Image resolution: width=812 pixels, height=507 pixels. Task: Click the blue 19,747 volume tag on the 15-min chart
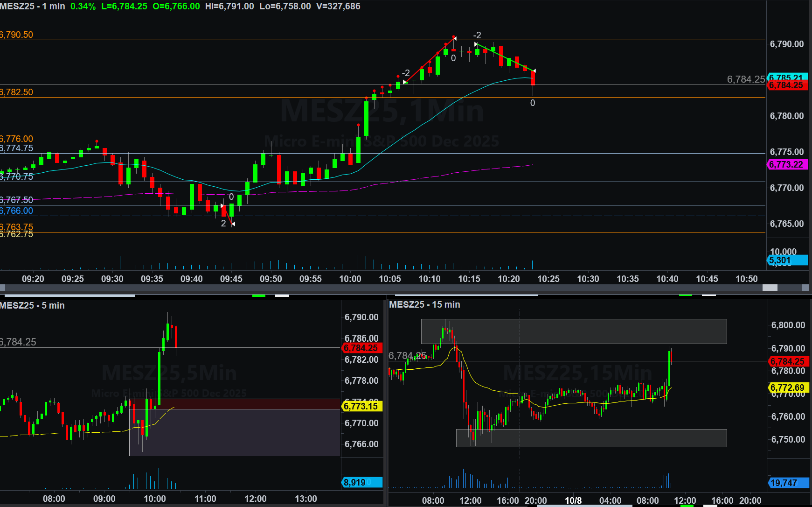[788, 483]
